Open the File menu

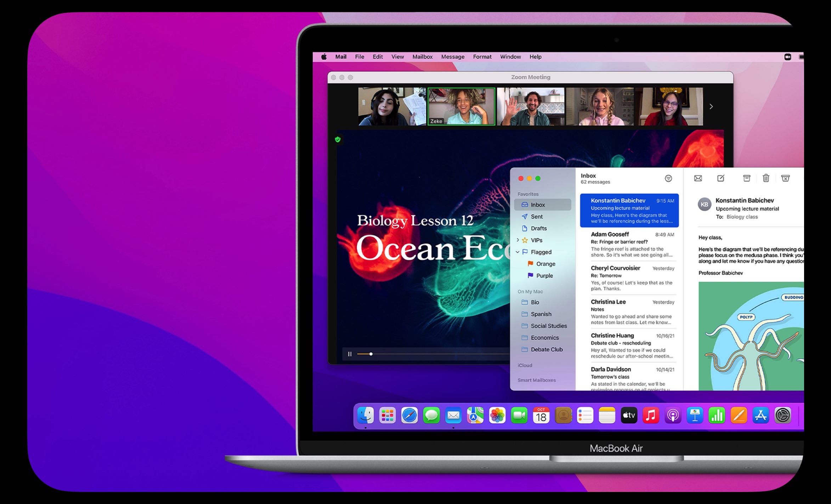click(x=360, y=57)
